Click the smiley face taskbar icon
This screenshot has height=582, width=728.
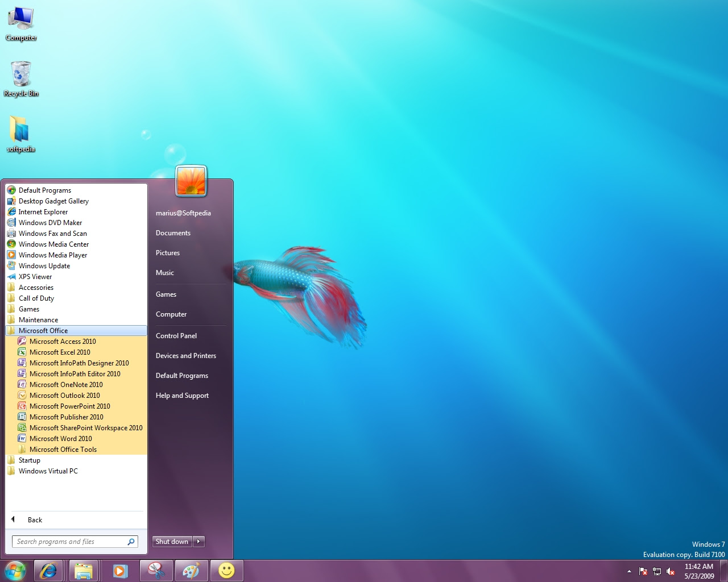point(226,571)
